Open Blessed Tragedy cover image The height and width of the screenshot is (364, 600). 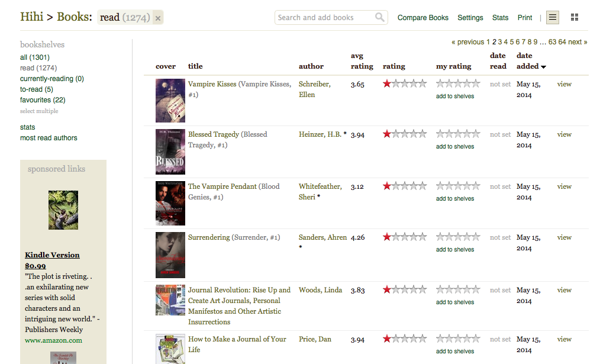coord(170,152)
